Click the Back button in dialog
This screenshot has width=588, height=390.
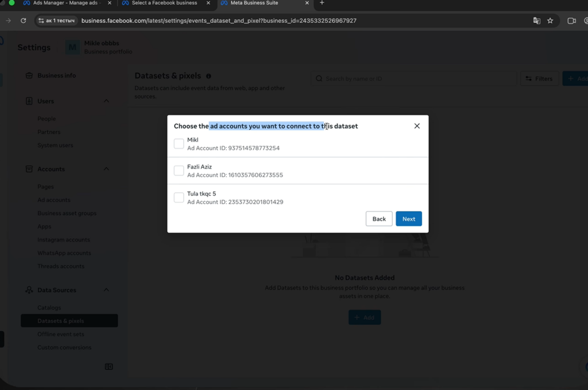click(x=379, y=219)
